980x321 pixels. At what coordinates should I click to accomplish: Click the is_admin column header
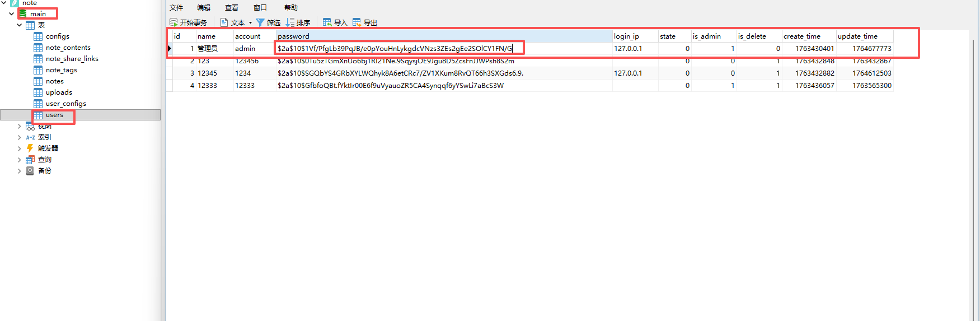[714, 36]
